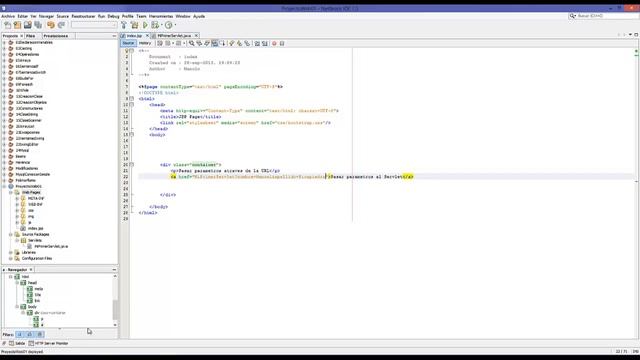Click the Clean and Build icon
Screen dimensions: 640x360
pos(134,25)
